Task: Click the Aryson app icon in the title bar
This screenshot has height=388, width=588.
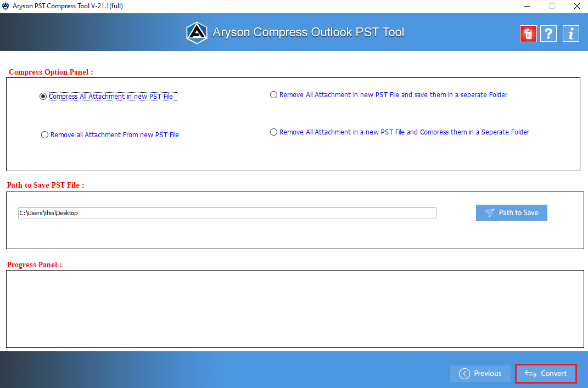Action: point(5,6)
